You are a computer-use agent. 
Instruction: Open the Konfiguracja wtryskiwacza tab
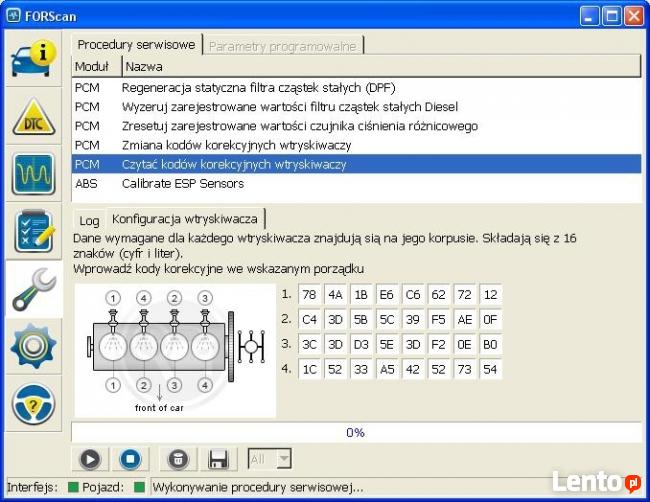(185, 218)
